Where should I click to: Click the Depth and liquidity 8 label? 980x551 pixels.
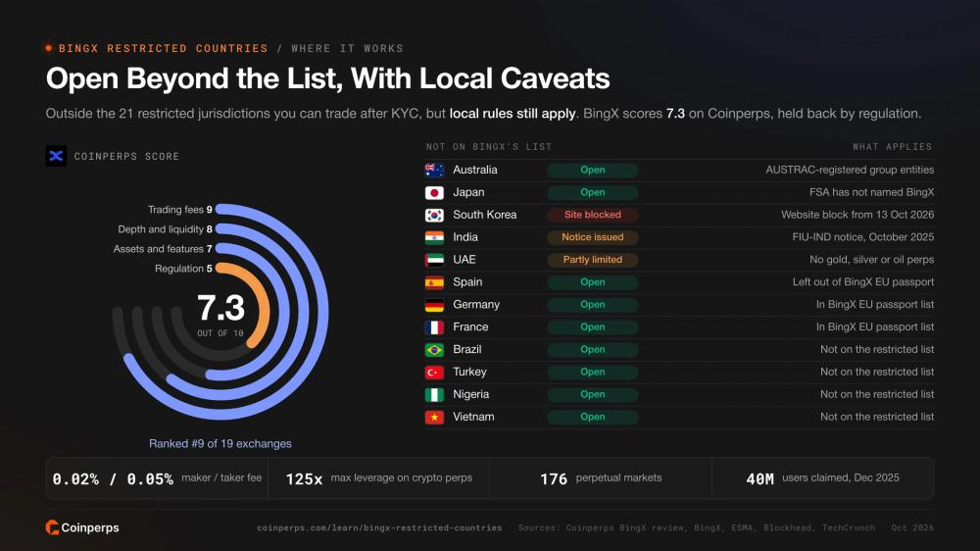coord(165,229)
